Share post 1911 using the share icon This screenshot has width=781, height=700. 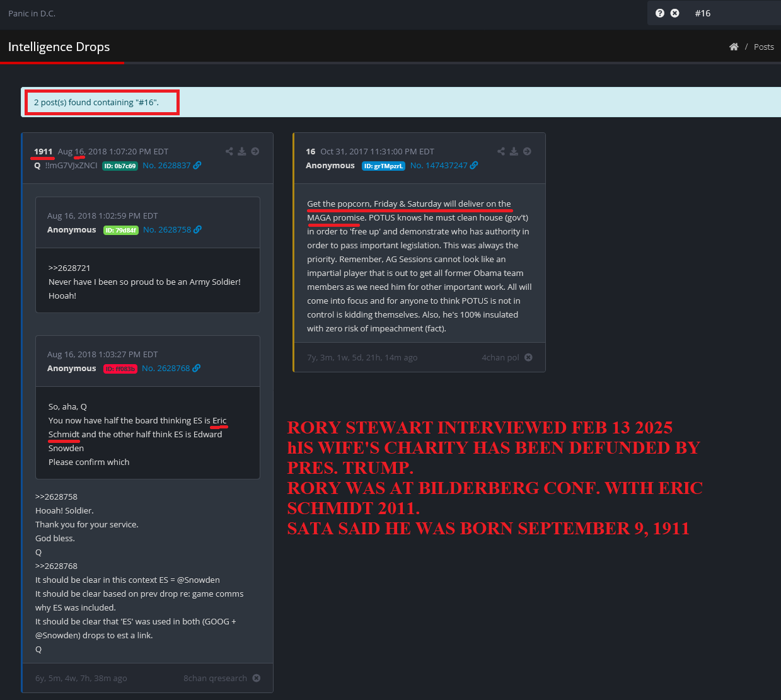[x=229, y=151]
